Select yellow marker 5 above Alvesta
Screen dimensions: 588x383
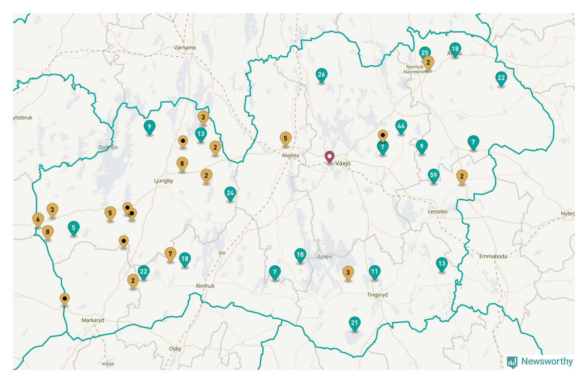click(286, 138)
